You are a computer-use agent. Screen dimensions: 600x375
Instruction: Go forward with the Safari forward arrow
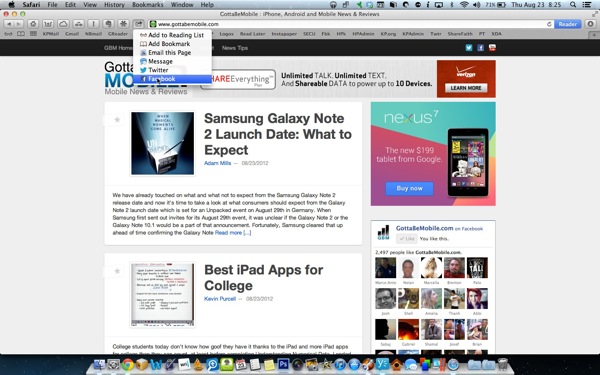pyautogui.click(x=18, y=24)
